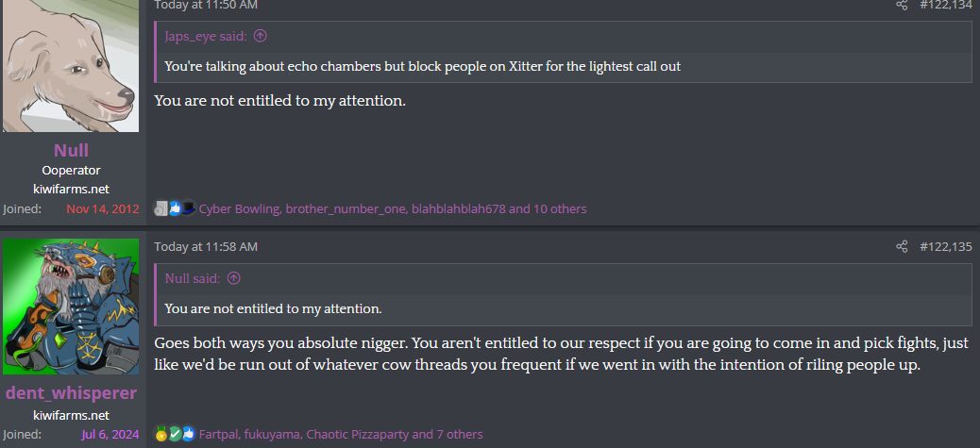Click the "Today at 11:50 AM" timestamp

[x=206, y=5]
